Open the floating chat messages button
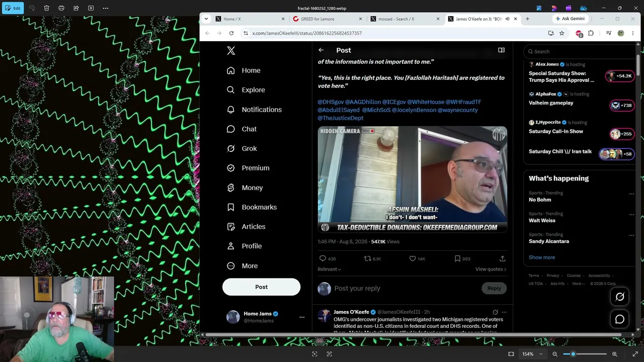 (x=620, y=319)
